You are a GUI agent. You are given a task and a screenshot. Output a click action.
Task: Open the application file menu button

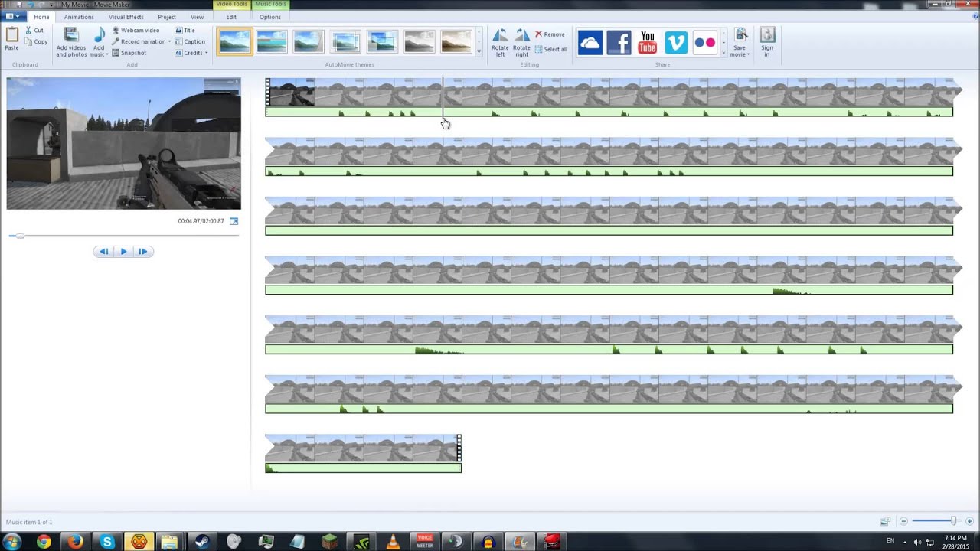coord(14,17)
